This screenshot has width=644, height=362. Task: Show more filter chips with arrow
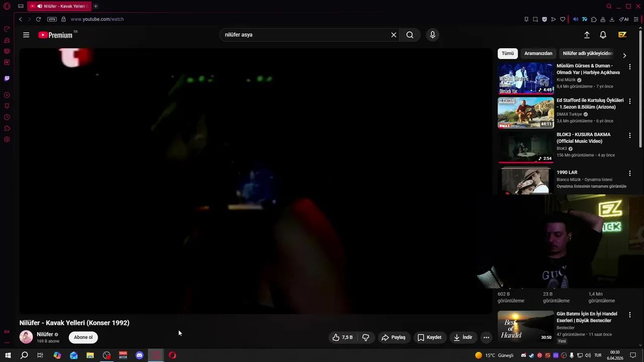[624, 55]
